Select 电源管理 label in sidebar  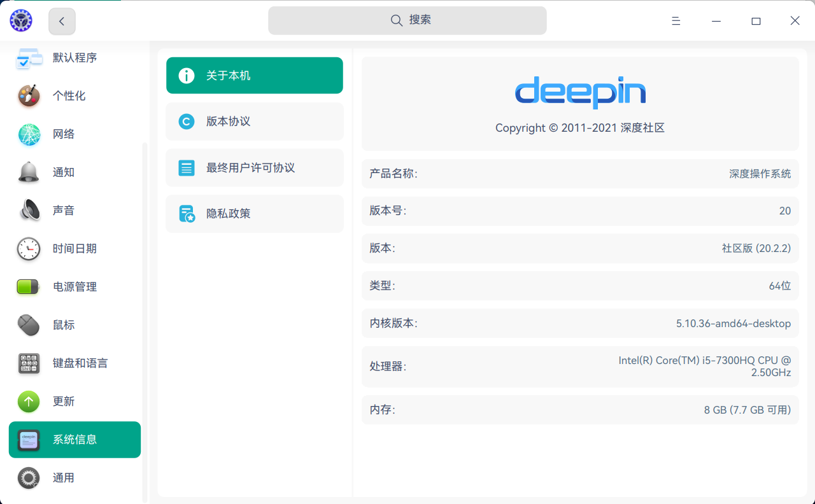point(75,287)
